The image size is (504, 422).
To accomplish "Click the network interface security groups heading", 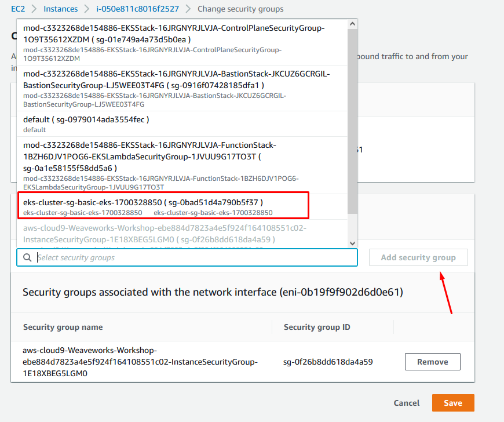I will click(213, 292).
